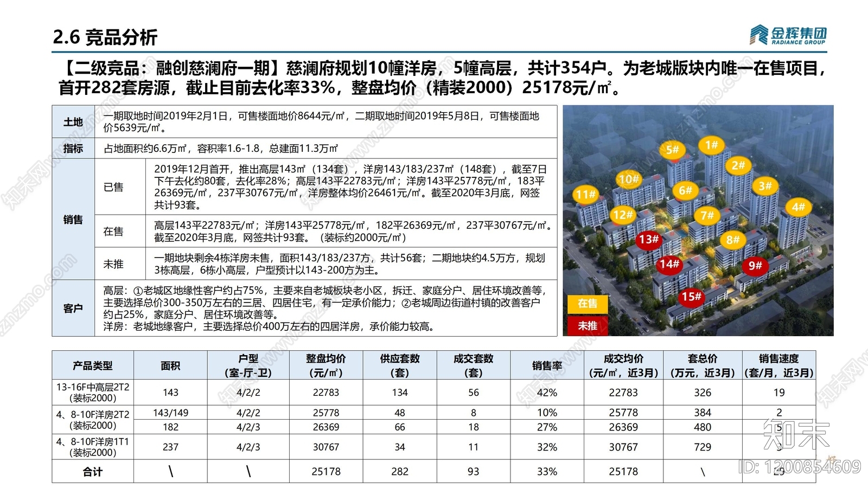Click the red 未推 legend swatch
The height and width of the screenshot is (488, 868).
[x=588, y=326]
